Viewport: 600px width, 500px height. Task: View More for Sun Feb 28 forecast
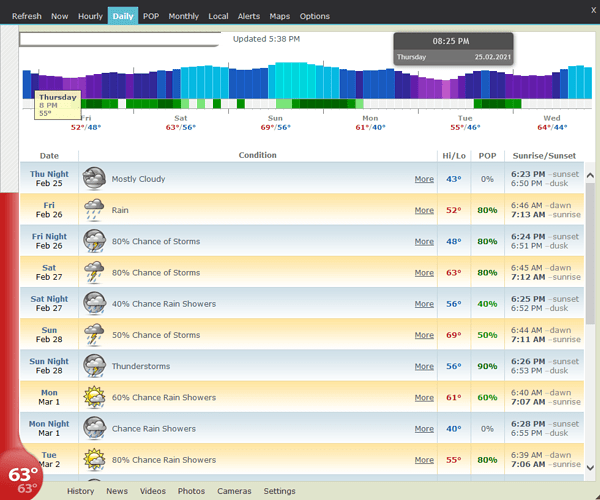424,335
